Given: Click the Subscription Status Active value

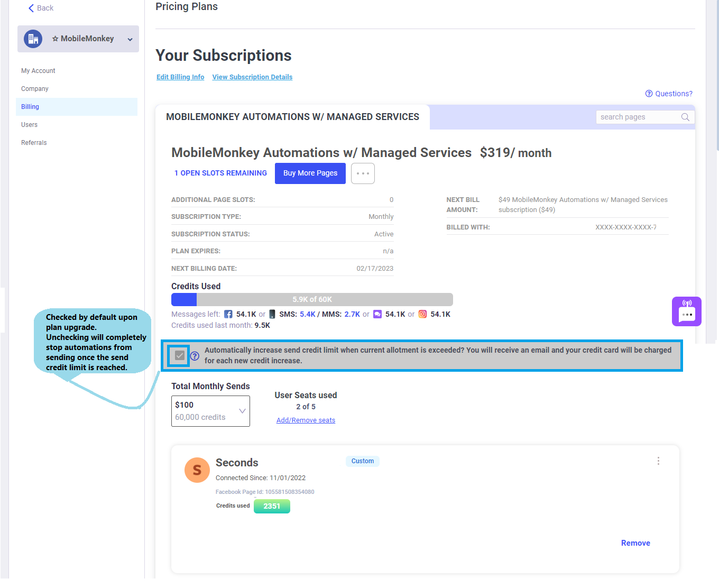Looking at the screenshot, I should click(384, 234).
